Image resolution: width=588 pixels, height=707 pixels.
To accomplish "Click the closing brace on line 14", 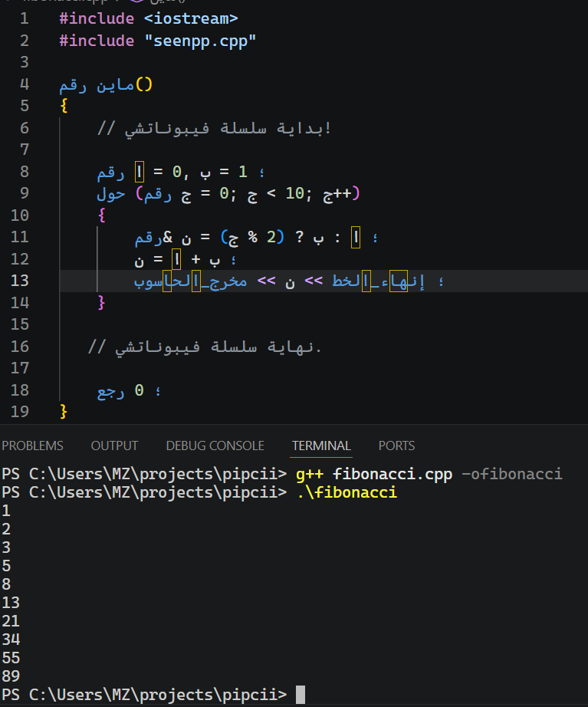I will pyautogui.click(x=101, y=302).
